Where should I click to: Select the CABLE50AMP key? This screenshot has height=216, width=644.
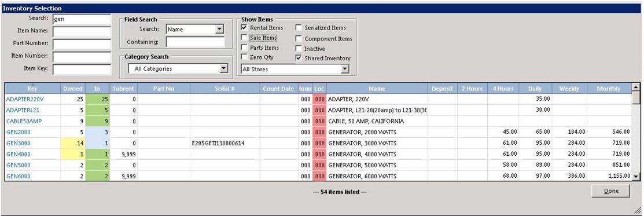(24, 121)
